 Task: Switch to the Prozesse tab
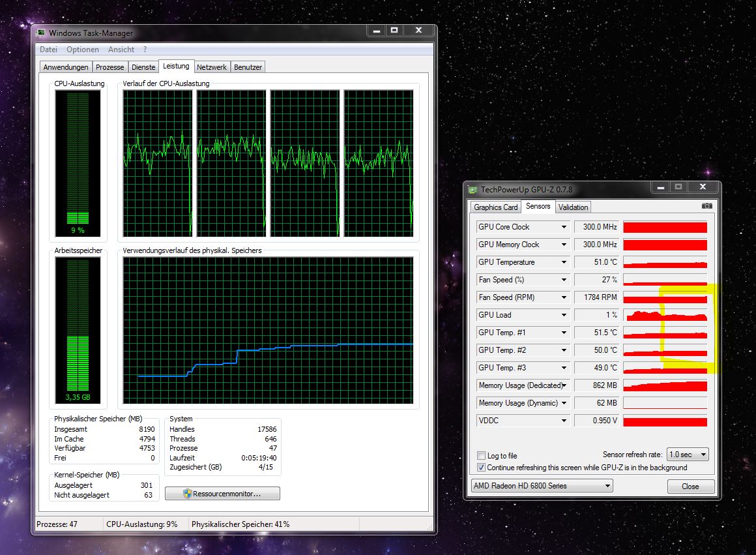click(x=110, y=67)
